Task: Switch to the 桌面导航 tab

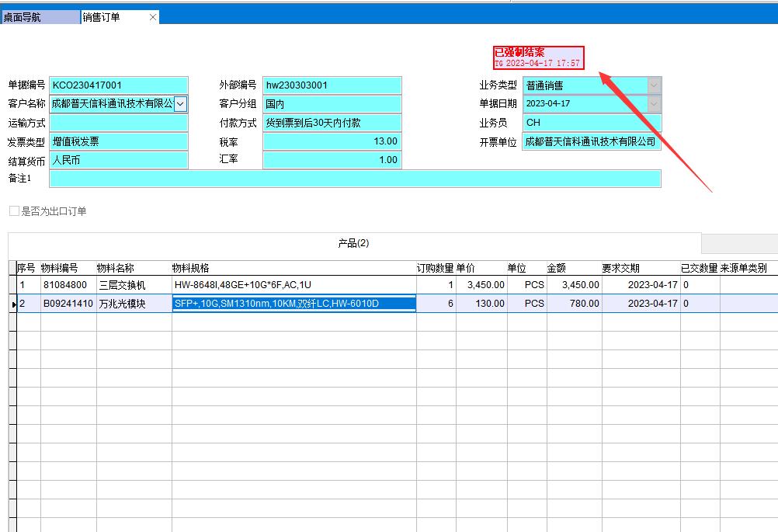Action: pyautogui.click(x=39, y=16)
